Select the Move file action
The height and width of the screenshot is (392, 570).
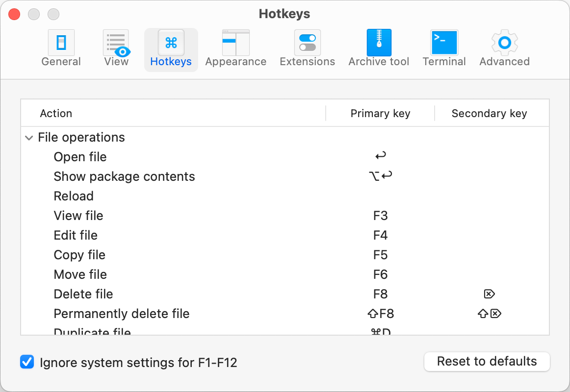point(80,274)
